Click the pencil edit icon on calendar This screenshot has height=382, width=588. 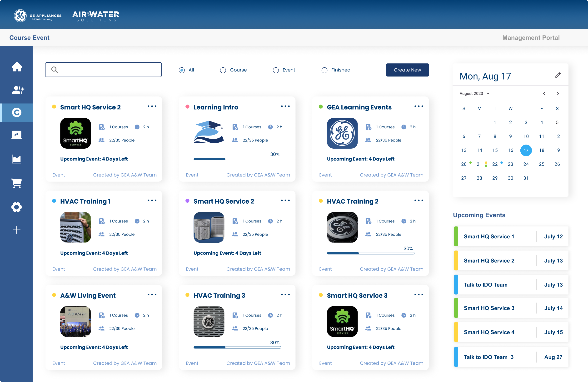click(558, 75)
